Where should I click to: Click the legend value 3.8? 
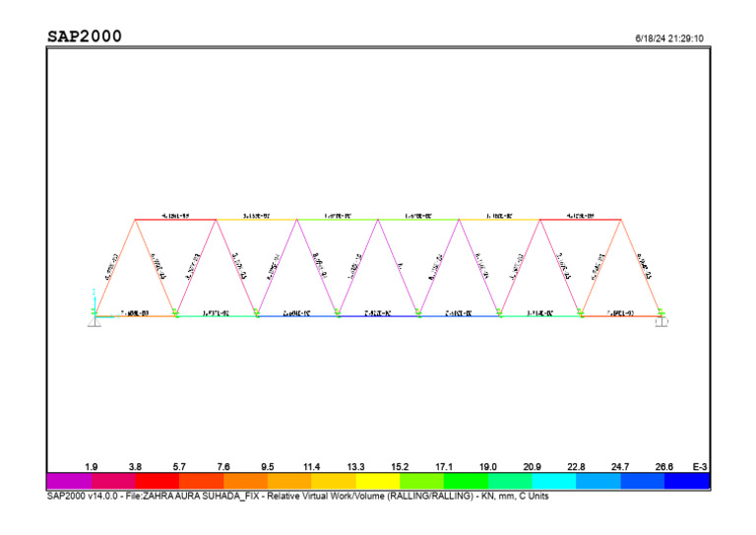[135, 466]
